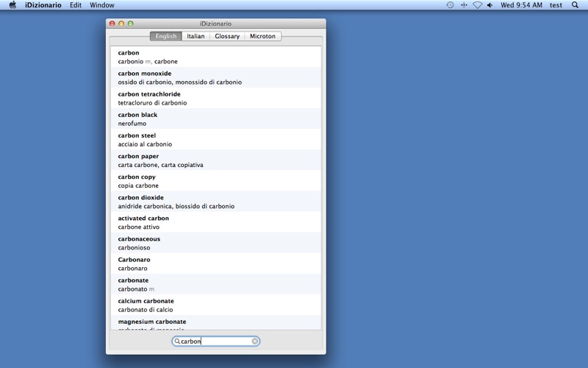Switch to the Italian tab
The width and height of the screenshot is (588, 368).
point(196,36)
